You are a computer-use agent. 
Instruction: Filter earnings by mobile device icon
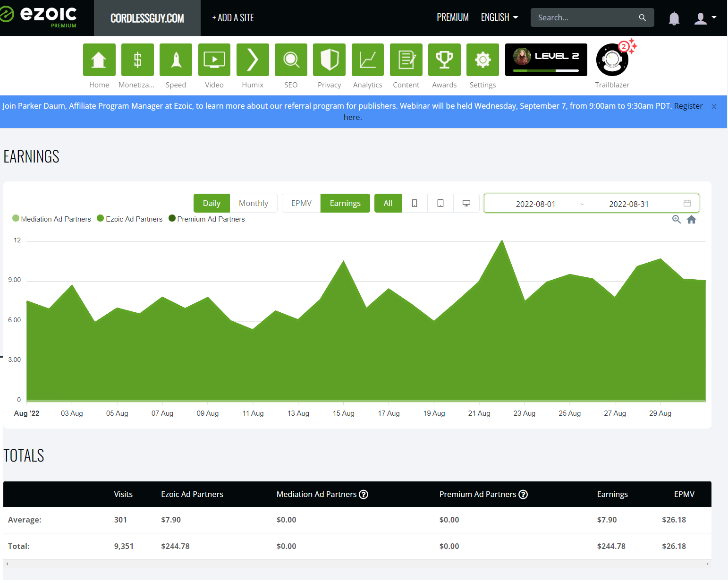(x=415, y=203)
